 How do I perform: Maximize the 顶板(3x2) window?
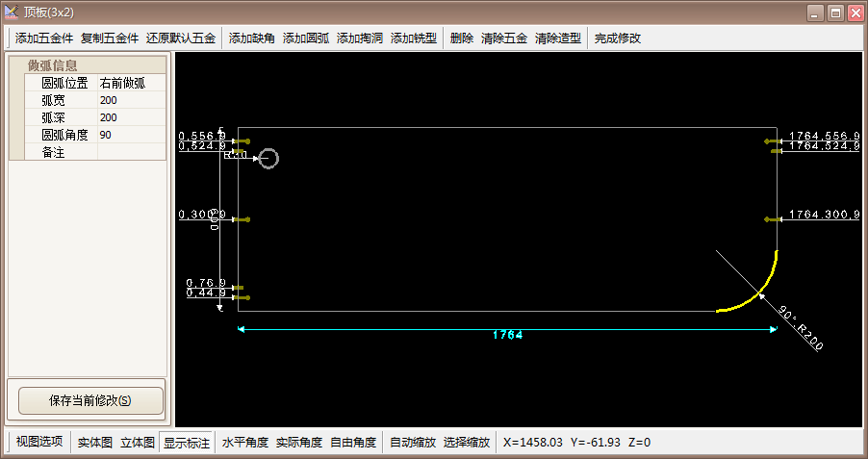click(x=836, y=13)
